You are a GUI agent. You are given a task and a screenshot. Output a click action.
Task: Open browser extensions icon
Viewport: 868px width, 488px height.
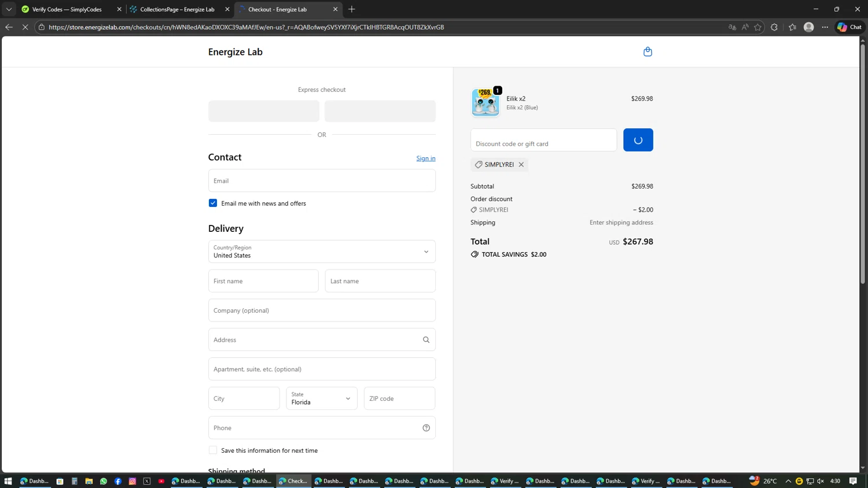coord(774,27)
